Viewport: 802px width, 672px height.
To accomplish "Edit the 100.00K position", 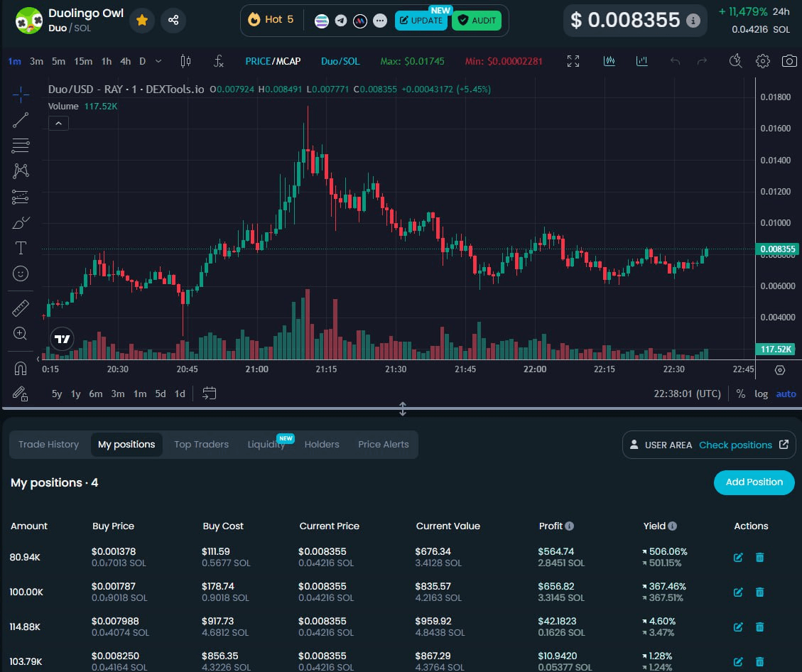I will click(738, 592).
